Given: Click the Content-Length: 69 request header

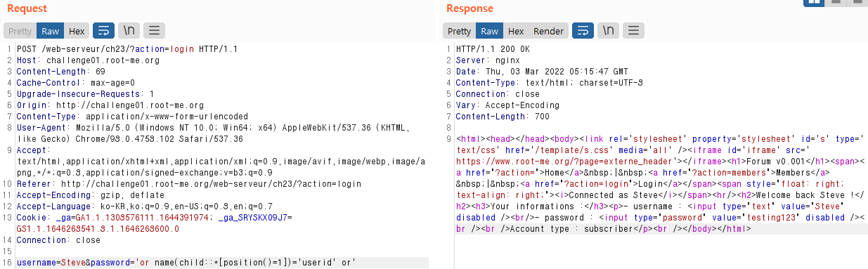Looking at the screenshot, I should (x=61, y=72).
